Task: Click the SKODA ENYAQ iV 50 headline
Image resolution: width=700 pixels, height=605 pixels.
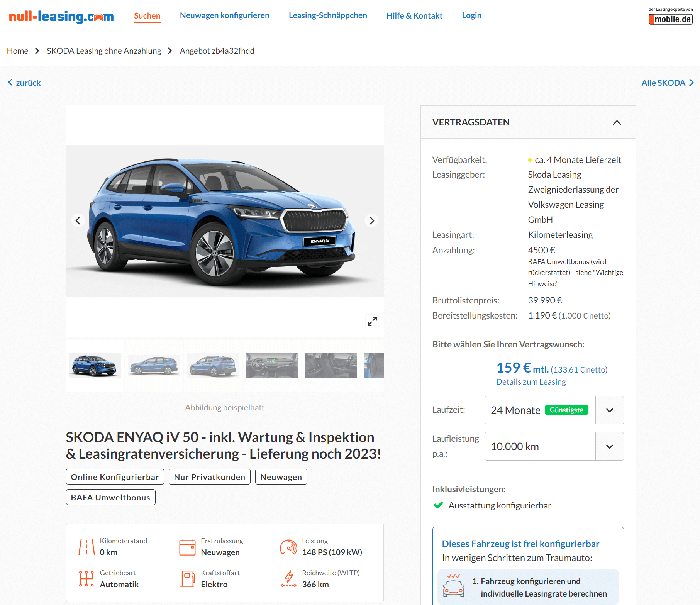Action: pyautogui.click(x=224, y=446)
